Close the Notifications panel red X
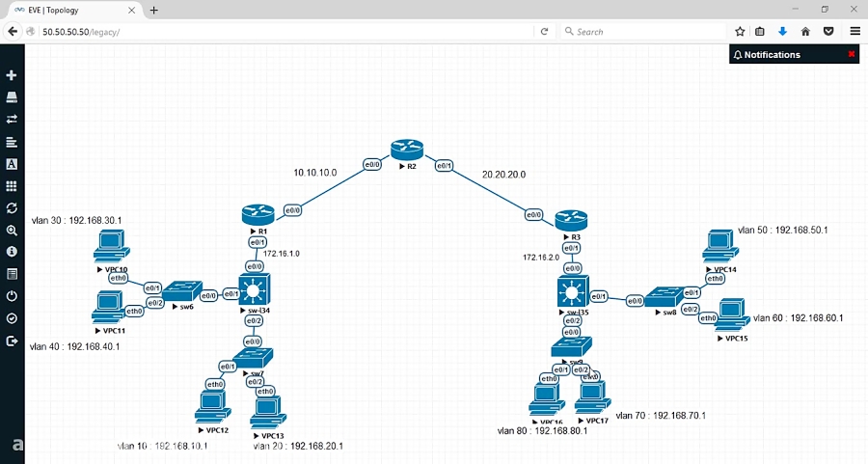 (x=852, y=54)
